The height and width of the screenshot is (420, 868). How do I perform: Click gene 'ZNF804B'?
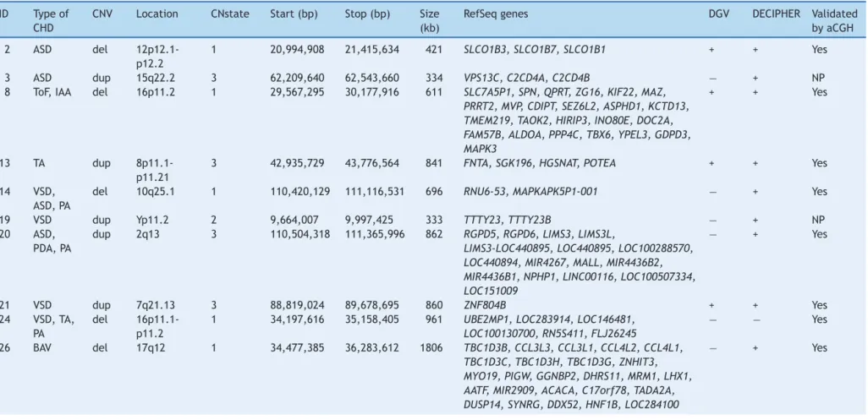click(485, 305)
